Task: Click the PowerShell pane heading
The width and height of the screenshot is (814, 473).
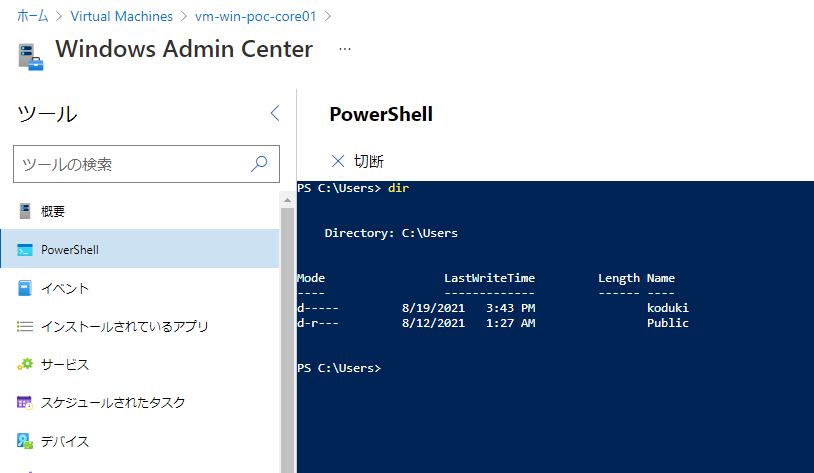Action: tap(381, 114)
